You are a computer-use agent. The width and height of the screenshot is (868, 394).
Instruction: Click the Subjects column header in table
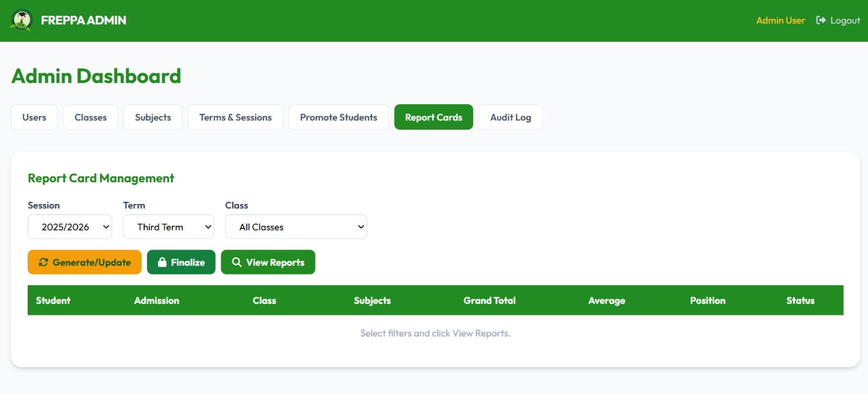372,301
